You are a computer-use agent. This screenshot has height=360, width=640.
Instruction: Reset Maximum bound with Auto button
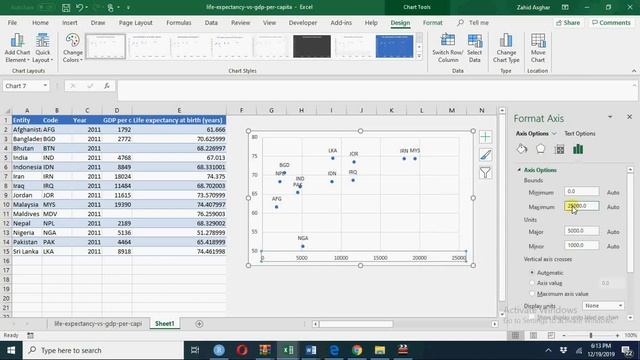pos(613,207)
